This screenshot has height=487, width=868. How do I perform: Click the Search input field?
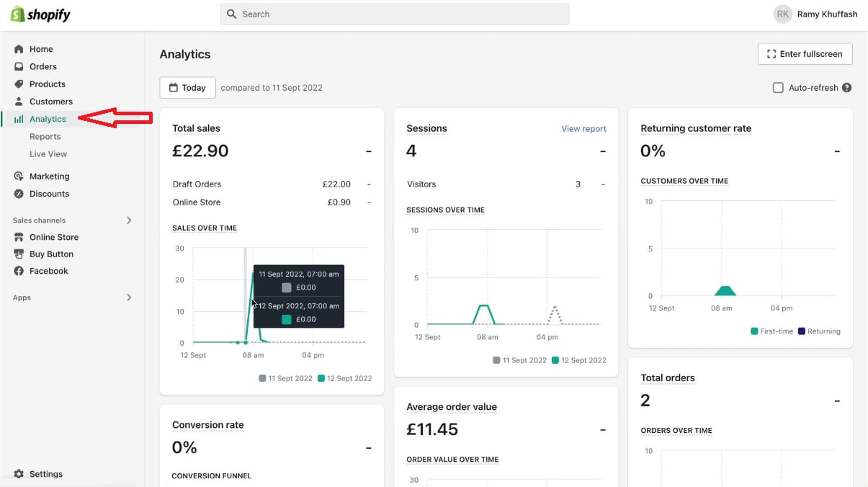pos(395,14)
